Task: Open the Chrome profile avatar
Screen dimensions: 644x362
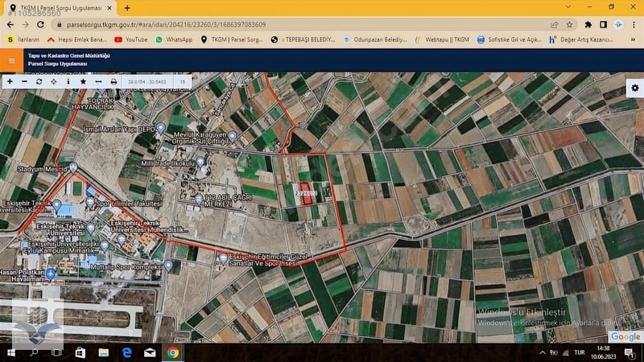Action: (618, 25)
